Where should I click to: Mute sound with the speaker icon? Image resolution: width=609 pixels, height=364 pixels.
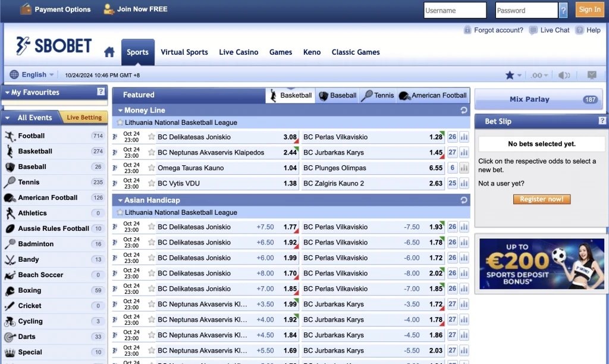click(x=564, y=75)
